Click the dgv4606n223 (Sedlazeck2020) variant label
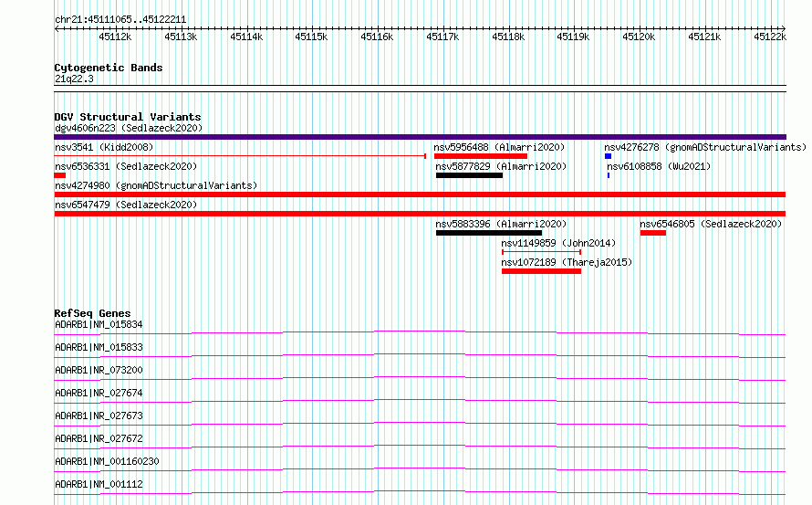This screenshot has height=505, width=812. [x=129, y=128]
